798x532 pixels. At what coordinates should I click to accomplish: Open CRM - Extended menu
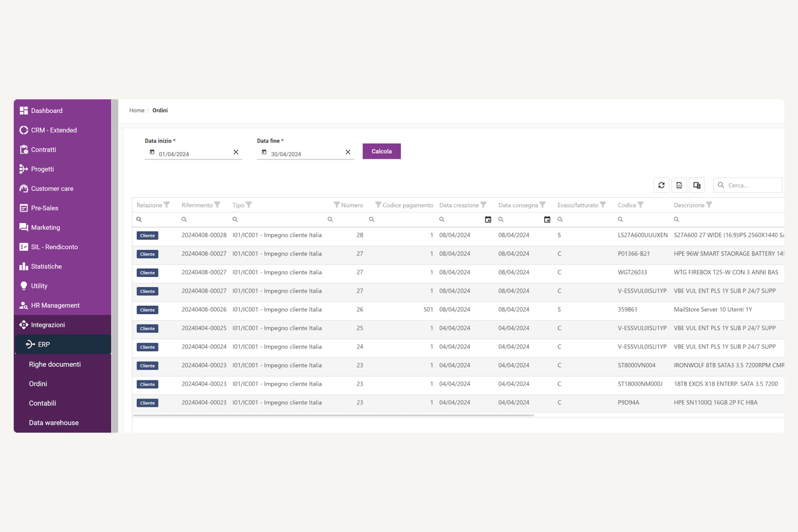pos(62,130)
